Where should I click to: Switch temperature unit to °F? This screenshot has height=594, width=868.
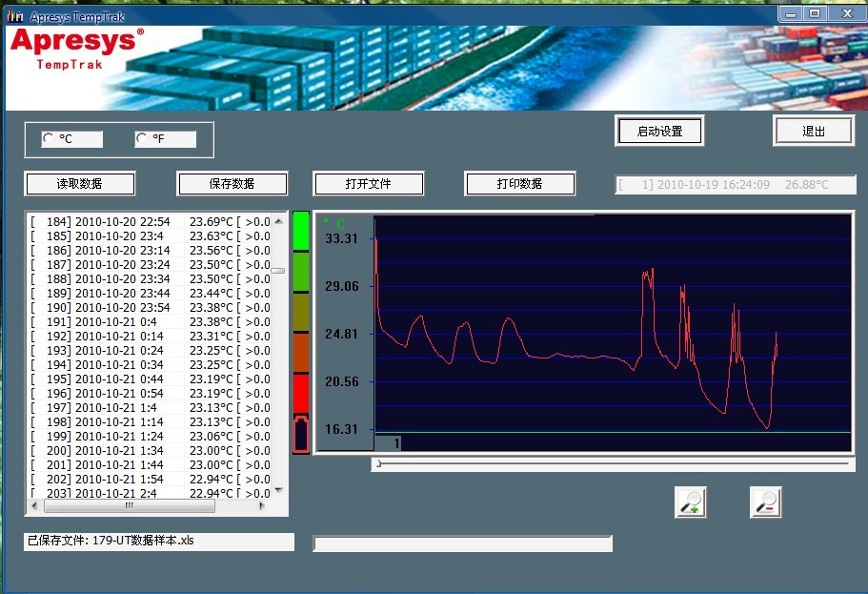pyautogui.click(x=142, y=139)
